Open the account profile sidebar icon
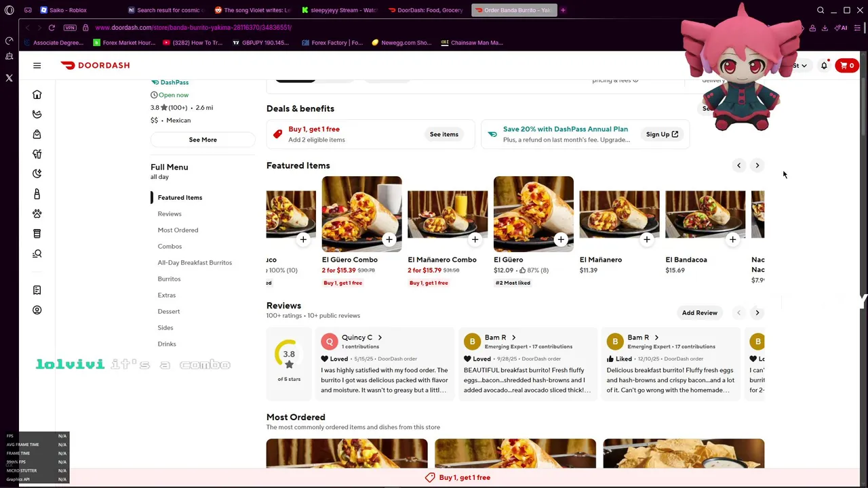Image resolution: width=868 pixels, height=488 pixels. pyautogui.click(x=37, y=310)
